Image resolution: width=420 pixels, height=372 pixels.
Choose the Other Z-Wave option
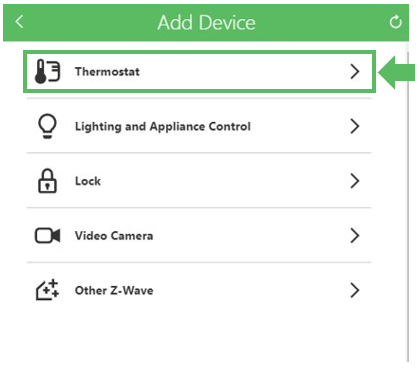pyautogui.click(x=199, y=290)
